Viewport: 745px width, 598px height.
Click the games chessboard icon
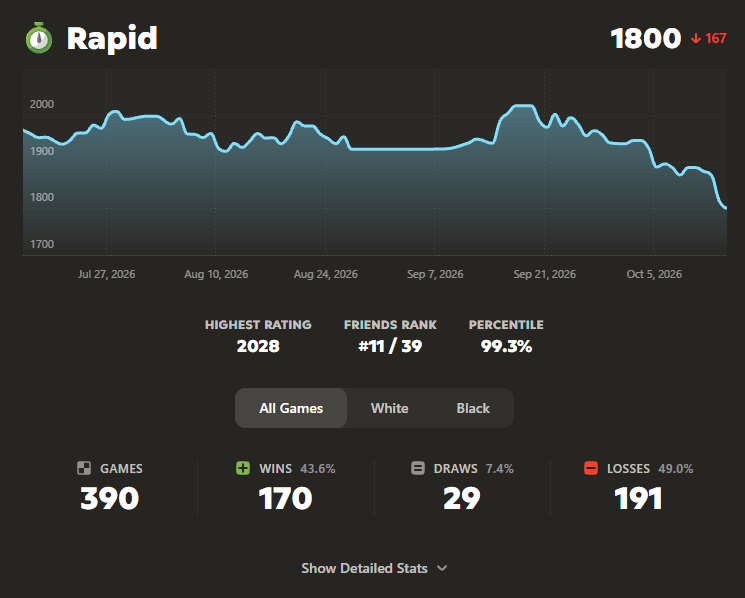(84, 468)
